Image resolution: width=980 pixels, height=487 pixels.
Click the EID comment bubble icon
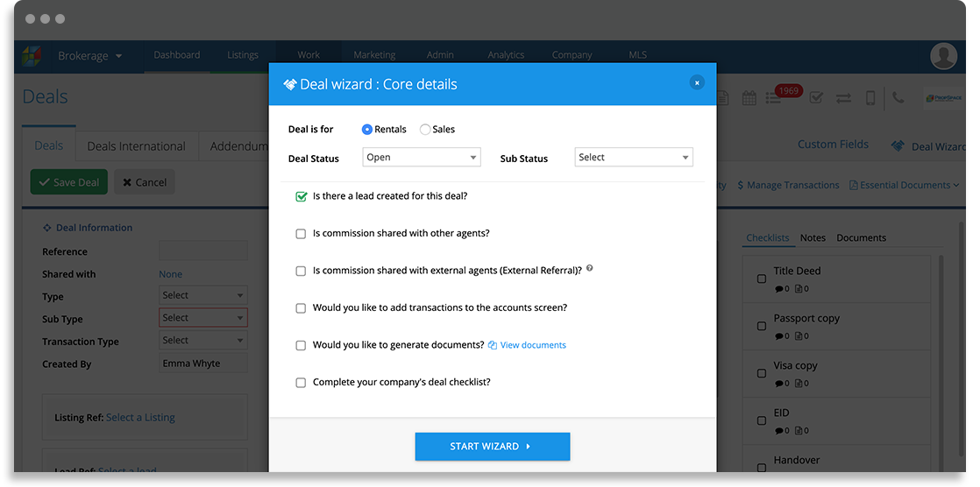pyautogui.click(x=778, y=431)
